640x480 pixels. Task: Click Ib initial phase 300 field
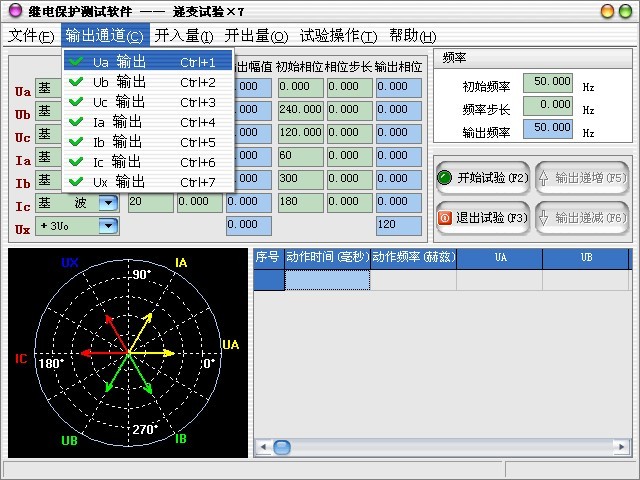pyautogui.click(x=301, y=180)
